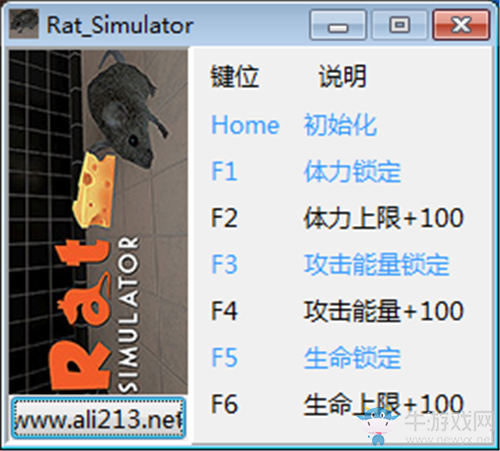The height and width of the screenshot is (451, 500).
Task: Toggle the F5 hotkey label
Action: coord(224,357)
